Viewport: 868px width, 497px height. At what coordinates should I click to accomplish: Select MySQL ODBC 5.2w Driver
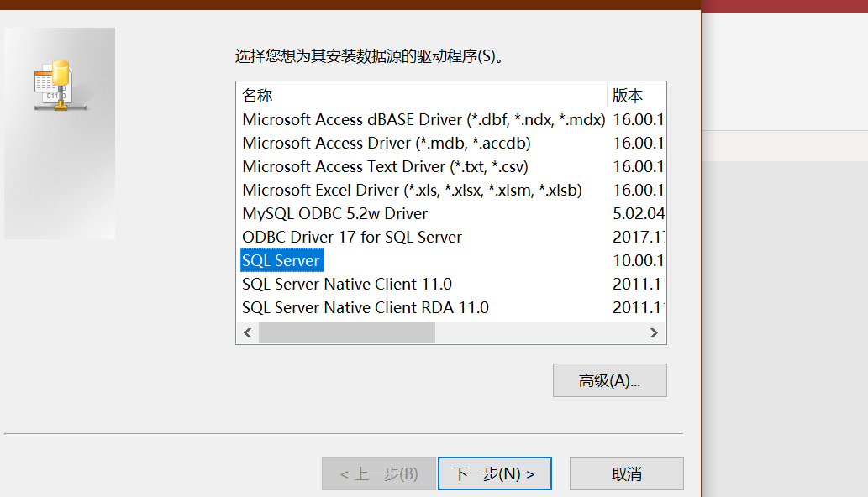(x=335, y=213)
